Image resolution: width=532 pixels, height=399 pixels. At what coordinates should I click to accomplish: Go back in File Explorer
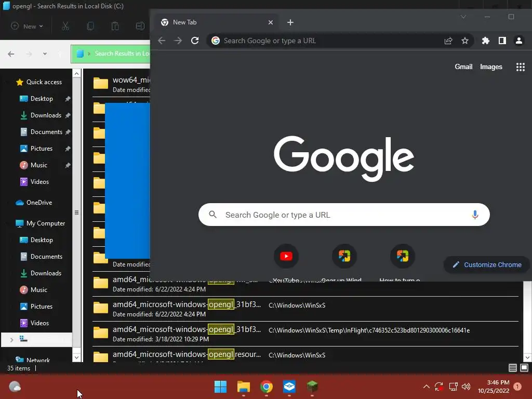11,54
